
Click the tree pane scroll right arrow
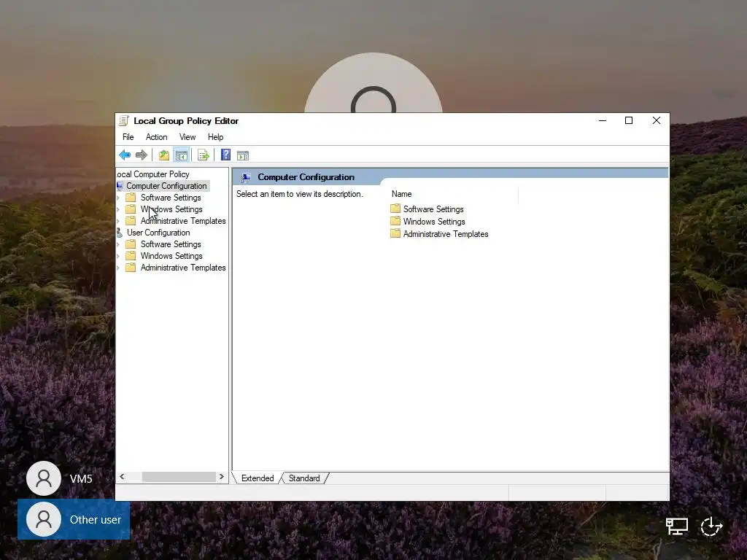point(222,477)
